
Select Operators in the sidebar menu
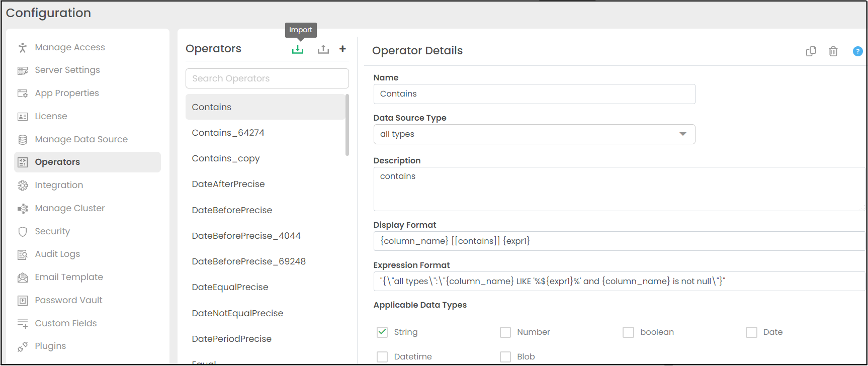click(x=88, y=162)
